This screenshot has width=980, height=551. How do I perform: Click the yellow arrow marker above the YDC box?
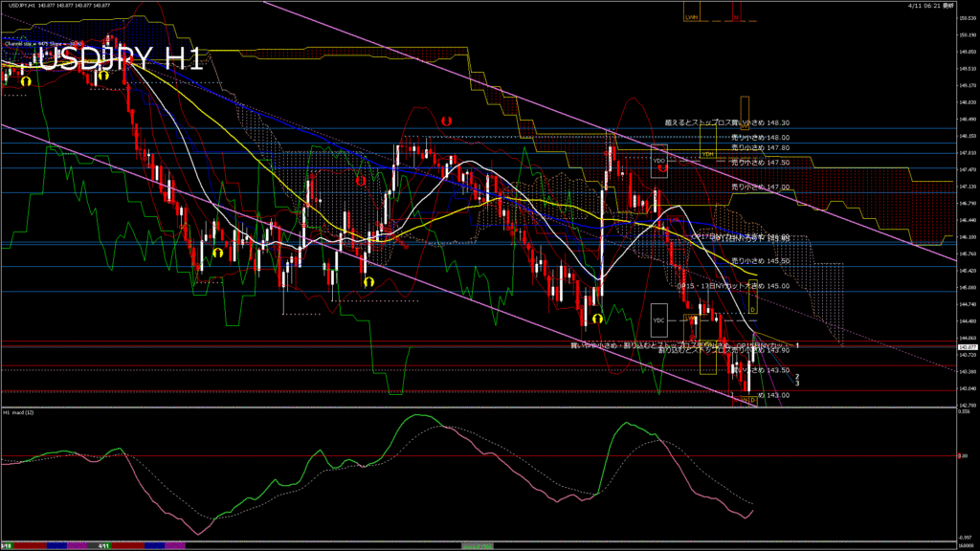[596, 317]
